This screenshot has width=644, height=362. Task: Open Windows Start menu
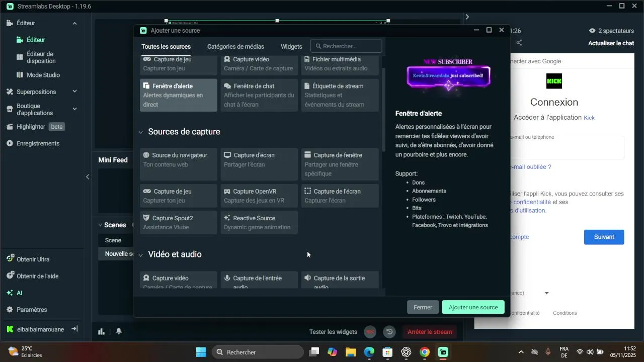(201, 352)
